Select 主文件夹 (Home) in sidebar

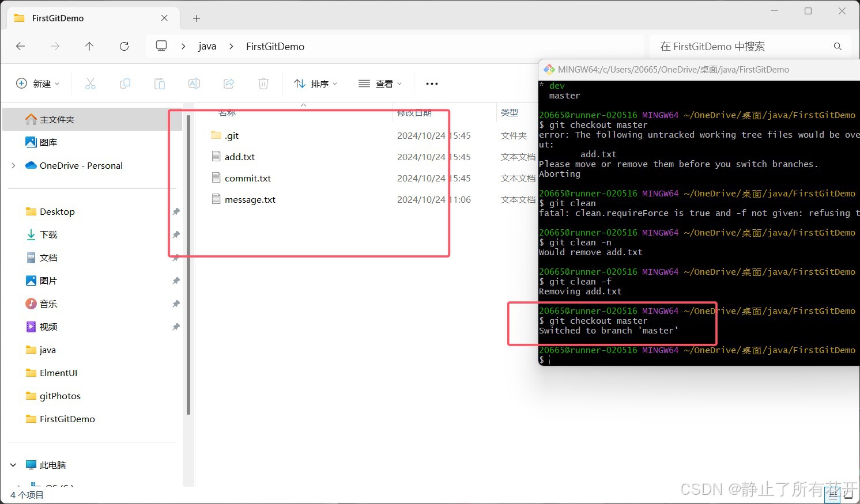(93, 119)
